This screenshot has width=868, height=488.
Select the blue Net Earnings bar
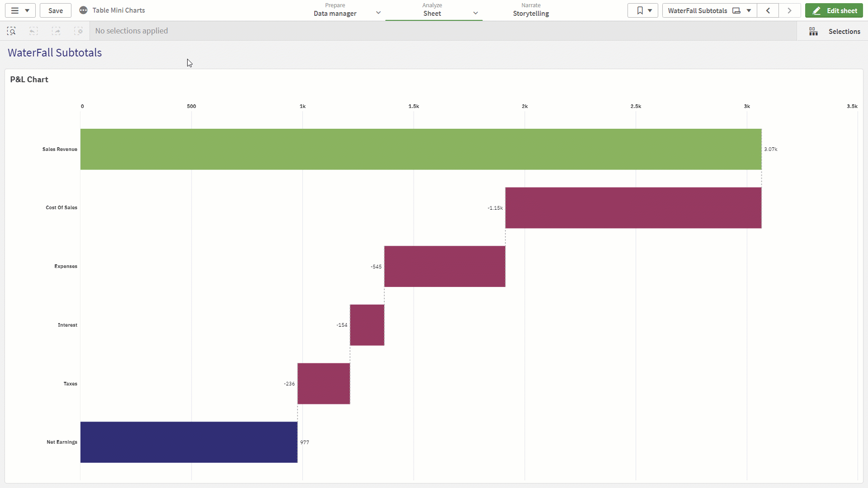click(189, 442)
